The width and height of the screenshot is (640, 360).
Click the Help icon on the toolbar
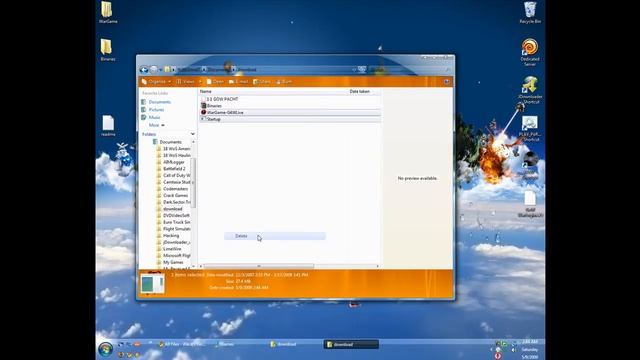(447, 82)
